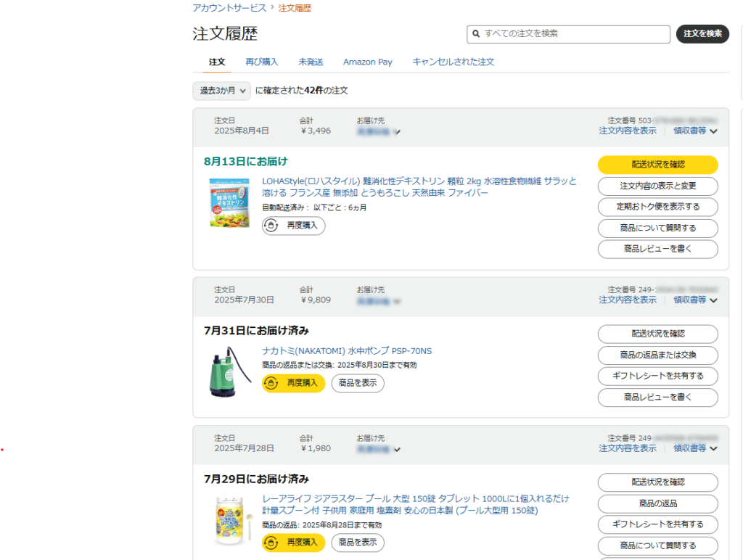Click the magnifier icon in order search box

click(x=476, y=33)
